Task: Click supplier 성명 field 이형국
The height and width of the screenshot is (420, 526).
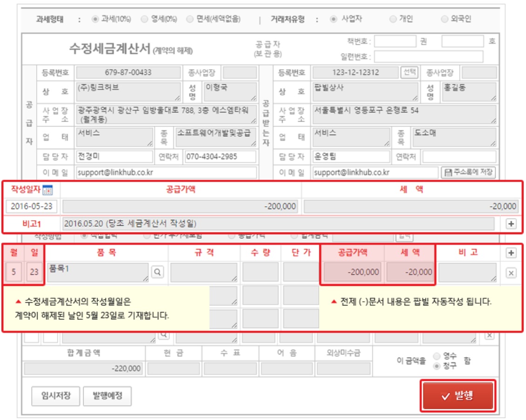Action: [230, 92]
